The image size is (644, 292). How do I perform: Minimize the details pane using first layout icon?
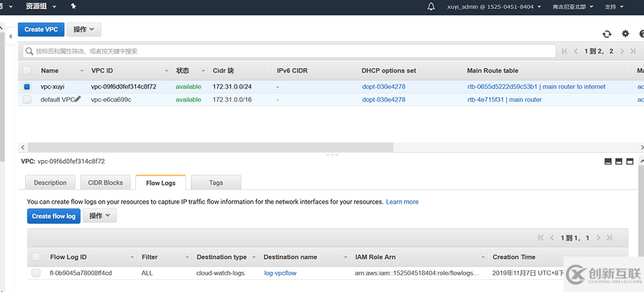point(608,162)
